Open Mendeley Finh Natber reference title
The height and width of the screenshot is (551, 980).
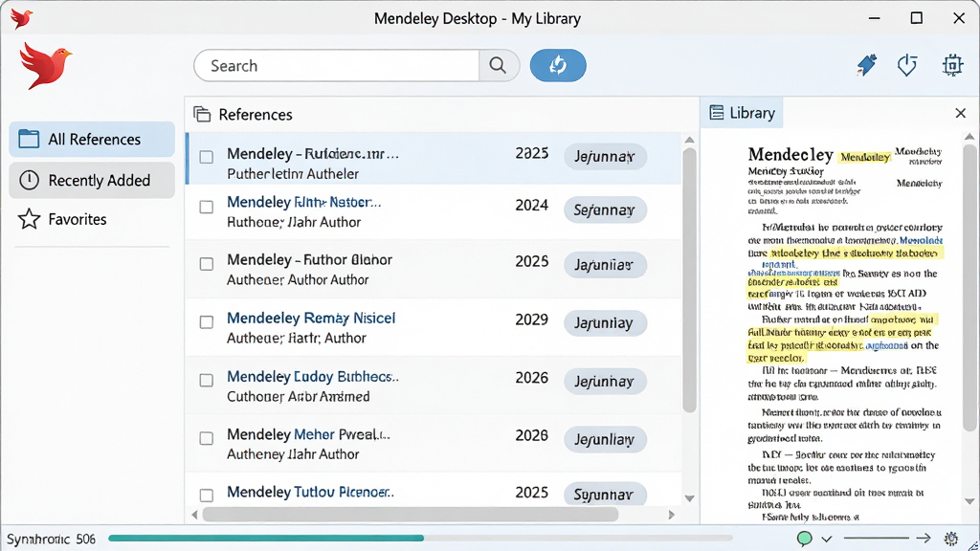pos(303,203)
